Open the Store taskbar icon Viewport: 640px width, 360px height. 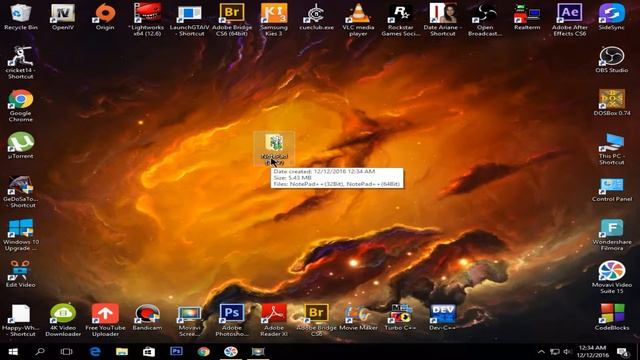(x=149, y=351)
